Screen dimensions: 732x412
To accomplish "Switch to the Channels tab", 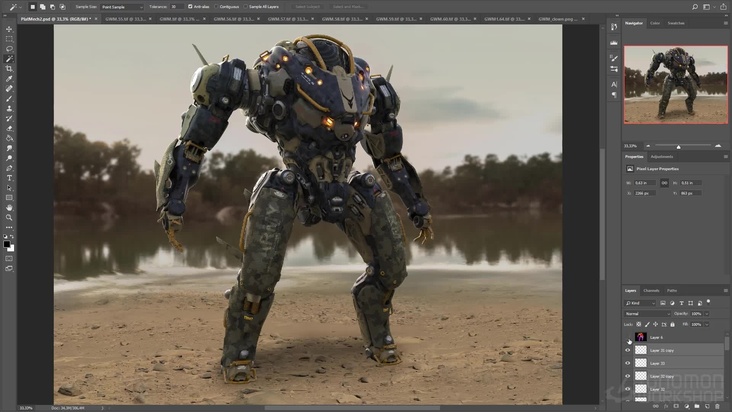I will tap(651, 290).
